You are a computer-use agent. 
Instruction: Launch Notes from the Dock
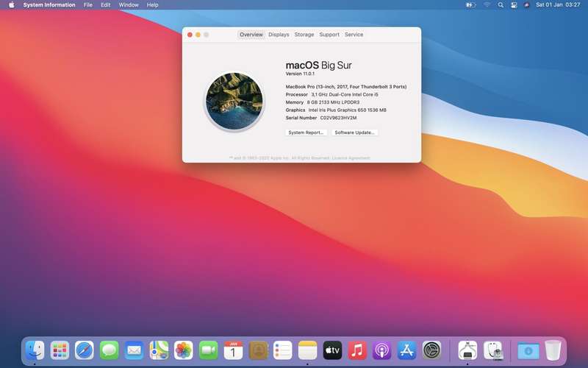(307, 350)
